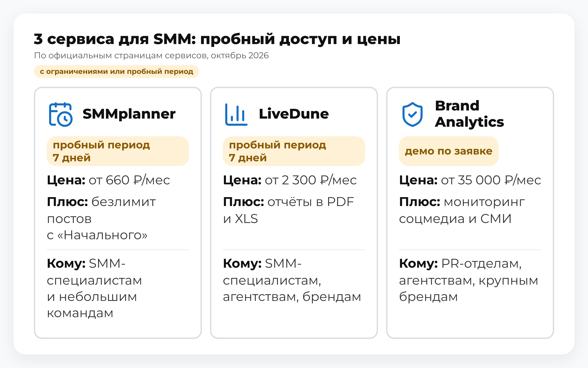The width and height of the screenshot is (588, 368).
Task: Select the SMMplanner card title
Action: pos(129,114)
